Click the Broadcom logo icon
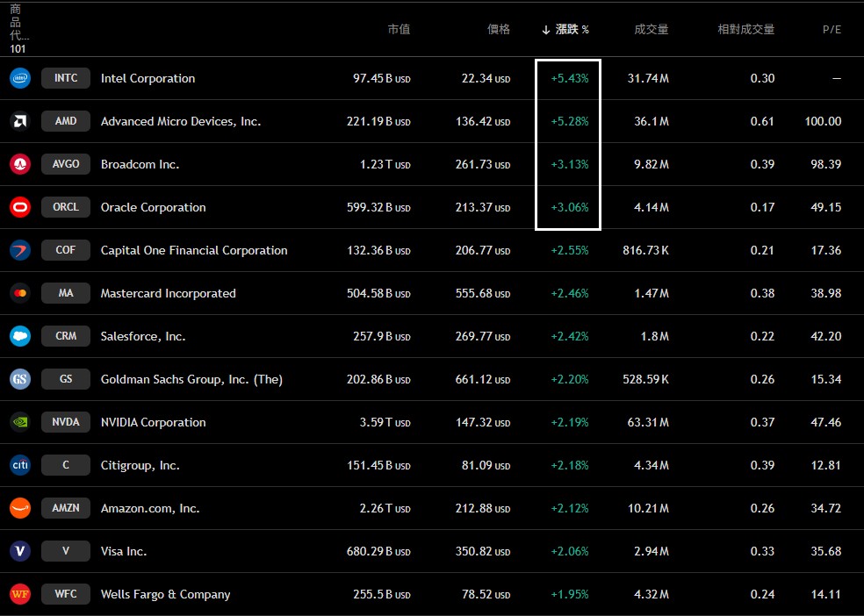864x616 pixels. coord(19,164)
